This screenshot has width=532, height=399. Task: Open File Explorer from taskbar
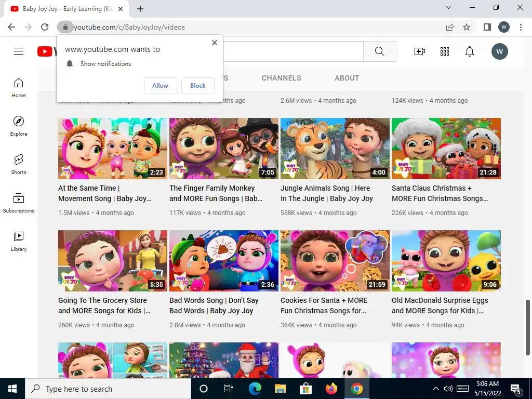coord(280,389)
